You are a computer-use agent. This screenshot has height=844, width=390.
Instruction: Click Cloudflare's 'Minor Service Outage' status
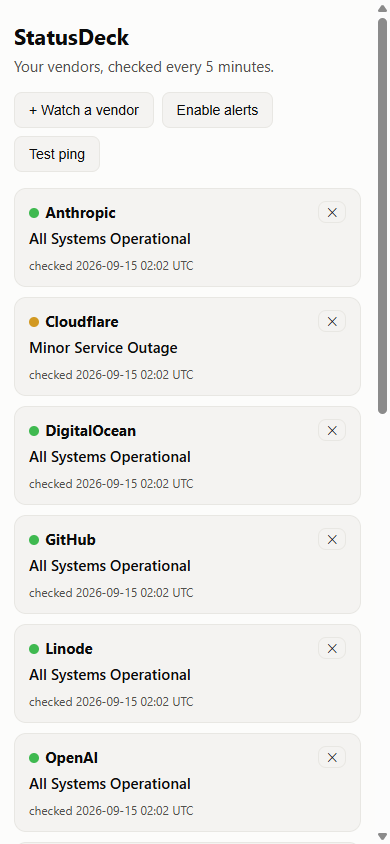pos(103,348)
